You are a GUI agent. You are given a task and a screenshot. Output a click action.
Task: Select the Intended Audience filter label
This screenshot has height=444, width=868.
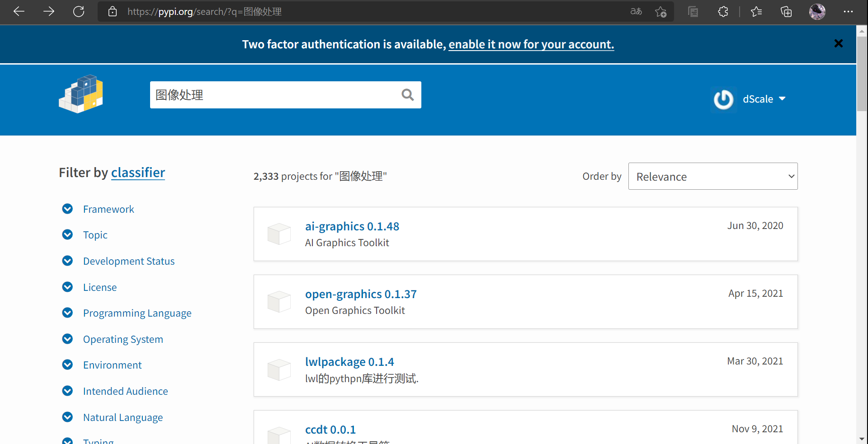click(x=126, y=391)
